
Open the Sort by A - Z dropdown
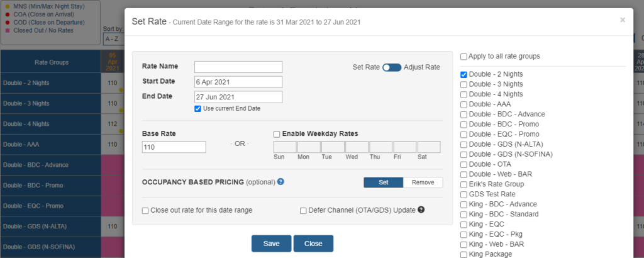coord(113,39)
